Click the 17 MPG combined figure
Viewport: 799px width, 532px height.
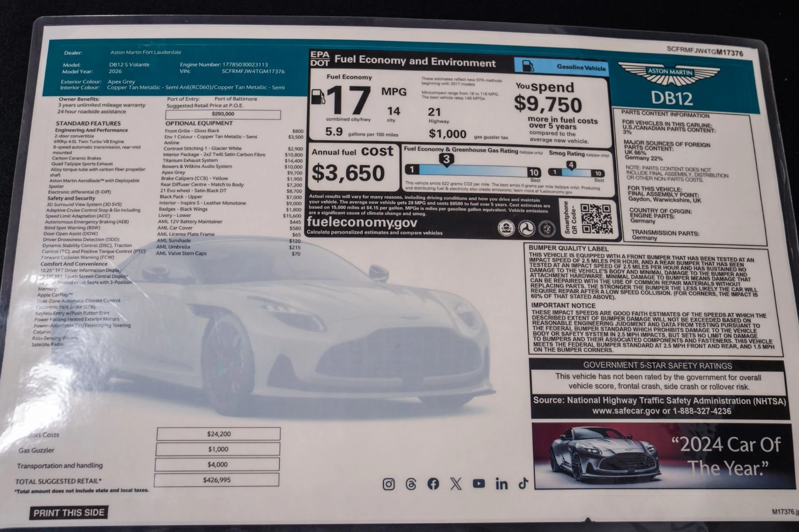pos(348,100)
